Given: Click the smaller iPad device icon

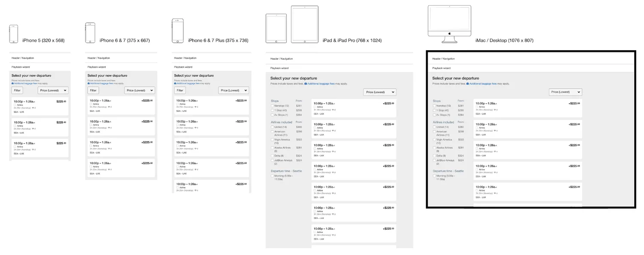Looking at the screenshot, I should (276, 28).
